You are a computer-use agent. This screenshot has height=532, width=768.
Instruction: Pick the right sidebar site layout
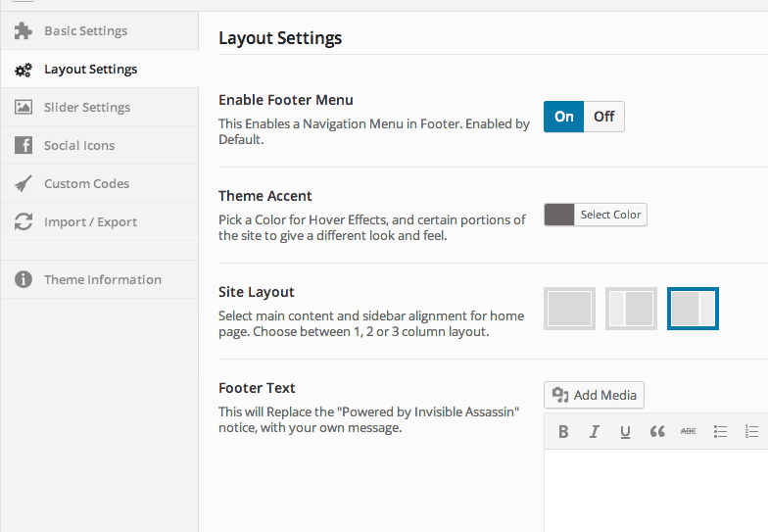click(x=694, y=309)
